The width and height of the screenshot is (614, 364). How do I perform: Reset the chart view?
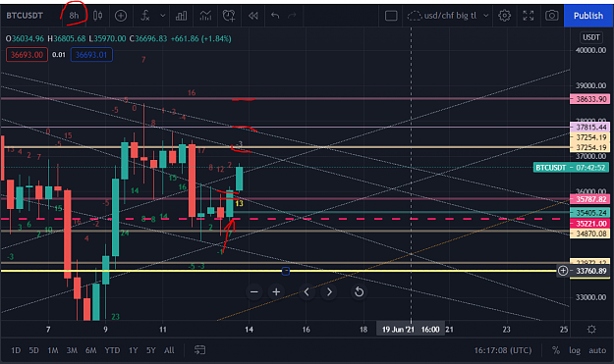point(359,292)
